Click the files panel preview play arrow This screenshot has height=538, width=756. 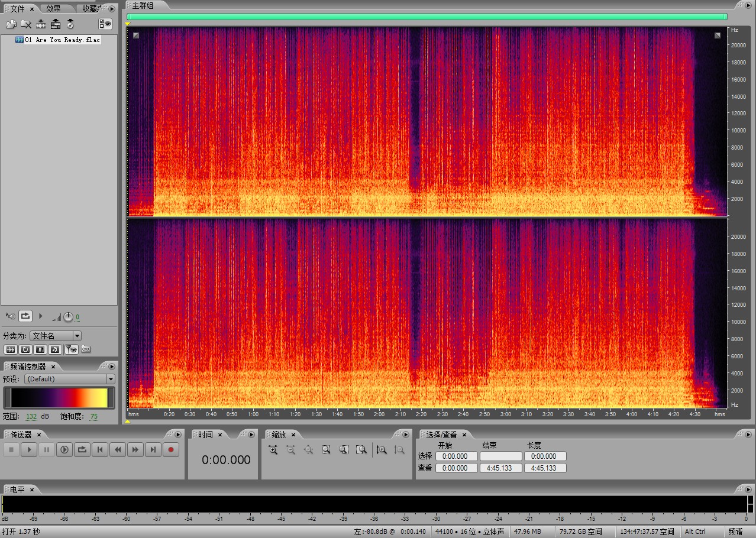click(x=41, y=316)
